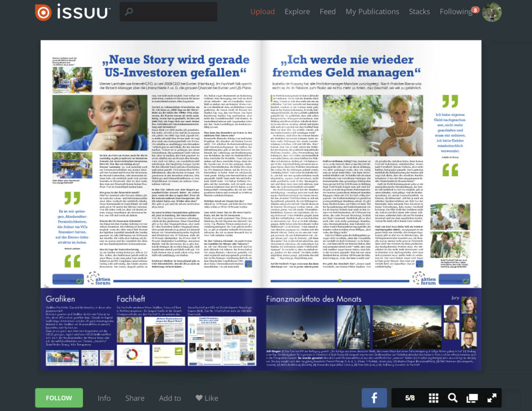Click the pop-out window icon

(x=472, y=398)
